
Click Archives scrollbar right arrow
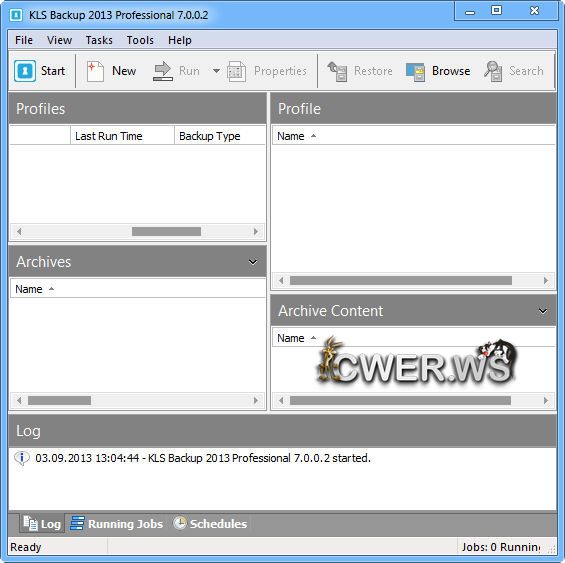pyautogui.click(x=256, y=400)
